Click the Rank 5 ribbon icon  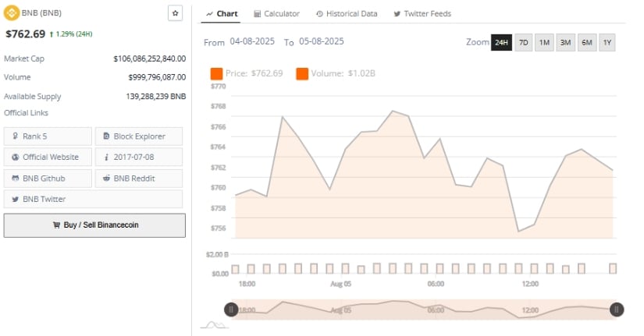15,136
